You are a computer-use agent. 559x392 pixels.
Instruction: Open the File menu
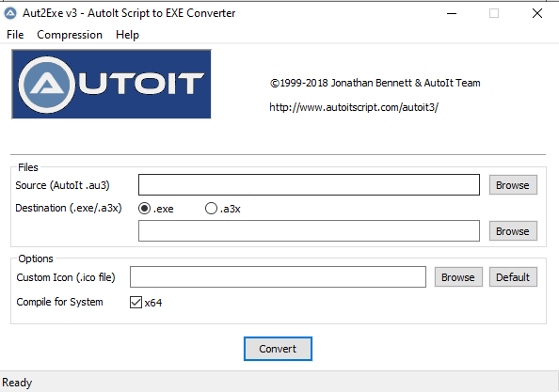pos(15,35)
